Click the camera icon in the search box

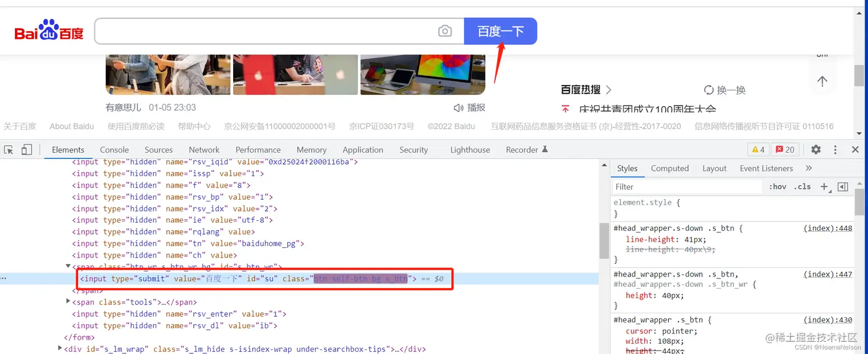pos(445,31)
